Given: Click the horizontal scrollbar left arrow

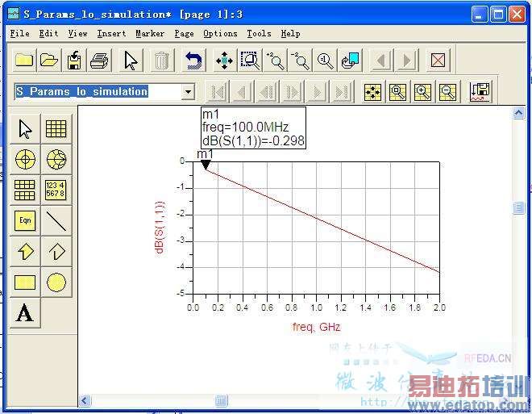Looking at the screenshot, I should pyautogui.click(x=85, y=401).
